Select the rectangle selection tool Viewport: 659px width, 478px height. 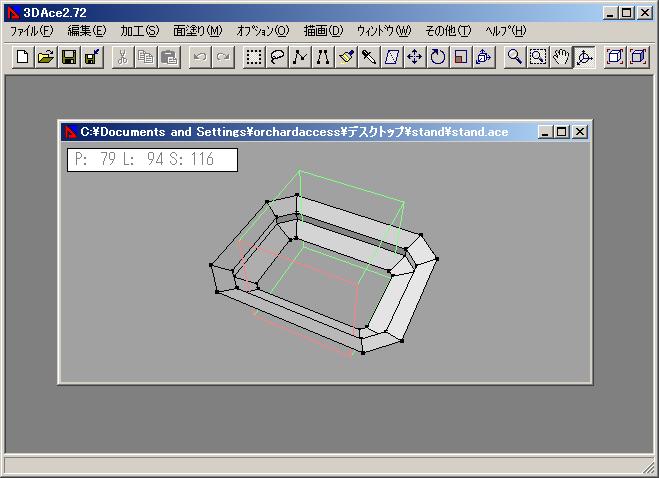pyautogui.click(x=253, y=57)
